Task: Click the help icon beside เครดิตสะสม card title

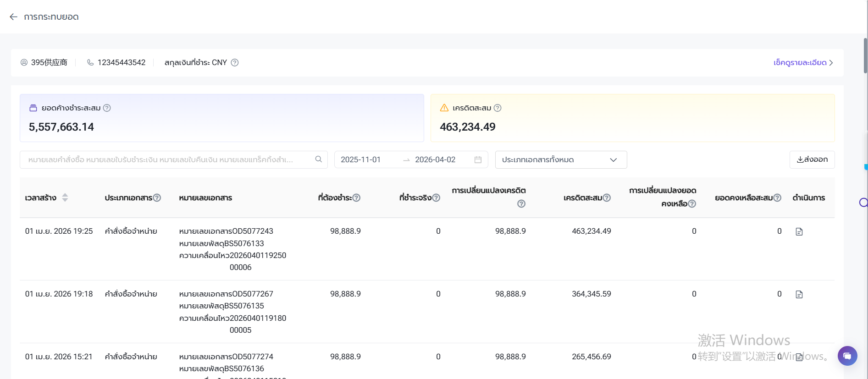Action: click(x=498, y=108)
